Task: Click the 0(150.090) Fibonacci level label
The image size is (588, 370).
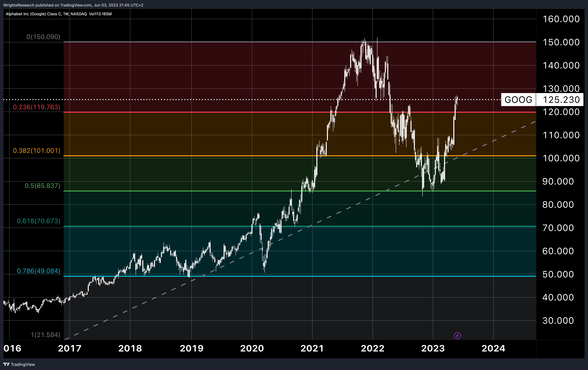Action: (43, 37)
